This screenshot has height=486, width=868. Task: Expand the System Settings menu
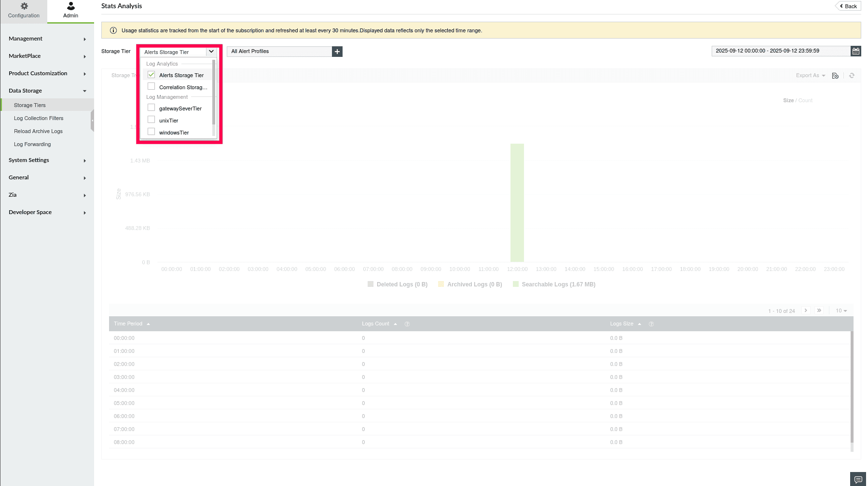(47, 160)
